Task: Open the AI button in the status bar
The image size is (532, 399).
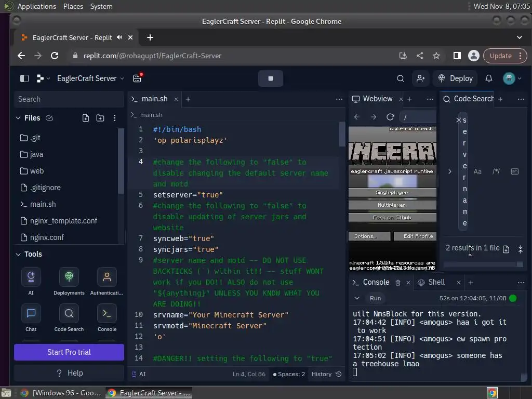Action: click(138, 374)
